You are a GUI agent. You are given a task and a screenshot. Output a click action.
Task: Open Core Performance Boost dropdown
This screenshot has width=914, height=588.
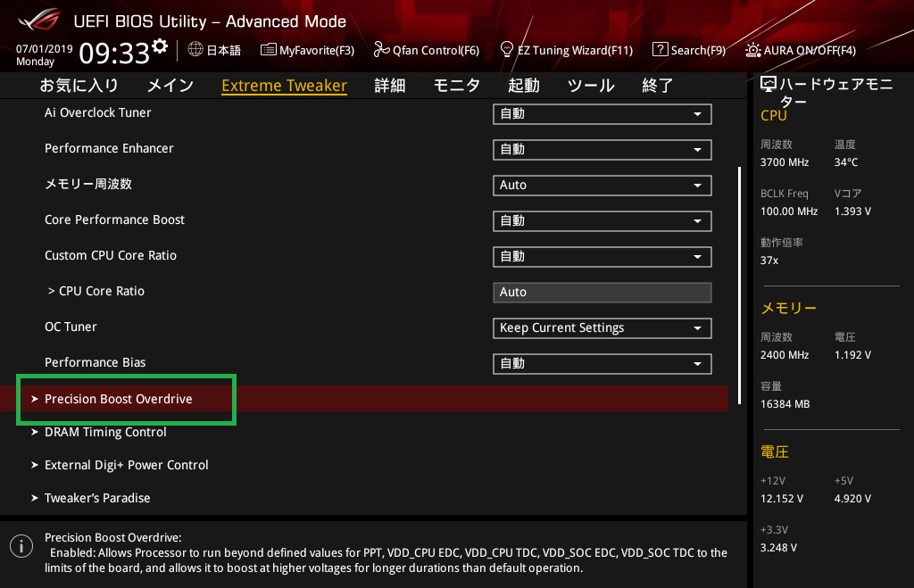tap(602, 221)
